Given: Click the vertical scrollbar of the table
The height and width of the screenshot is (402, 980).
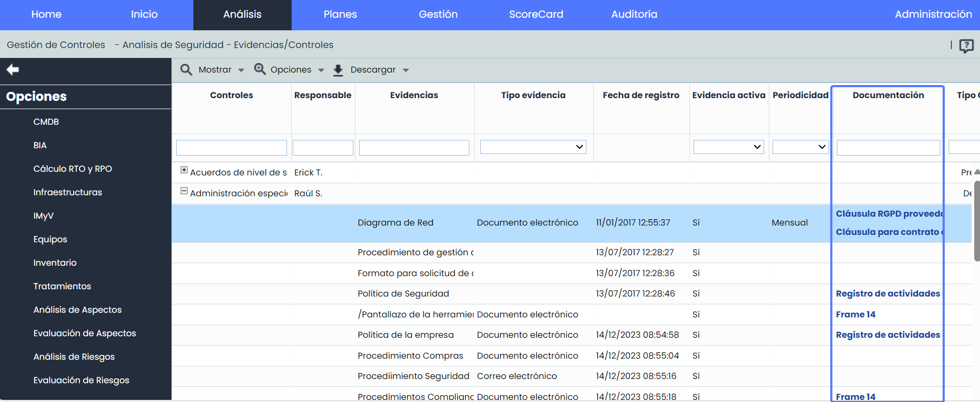Looking at the screenshot, I should point(976,219).
